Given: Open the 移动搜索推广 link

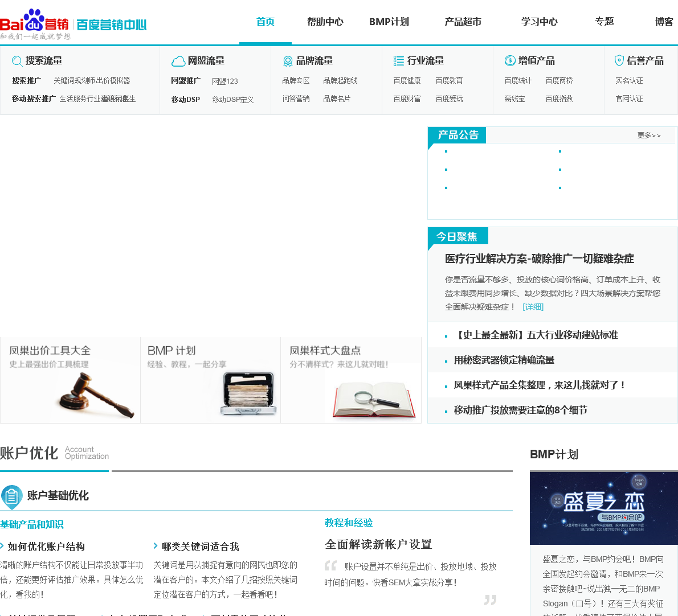Looking at the screenshot, I should tap(34, 98).
